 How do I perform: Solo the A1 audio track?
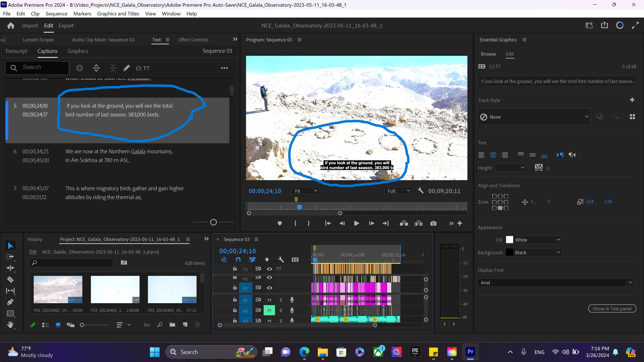[x=281, y=300]
